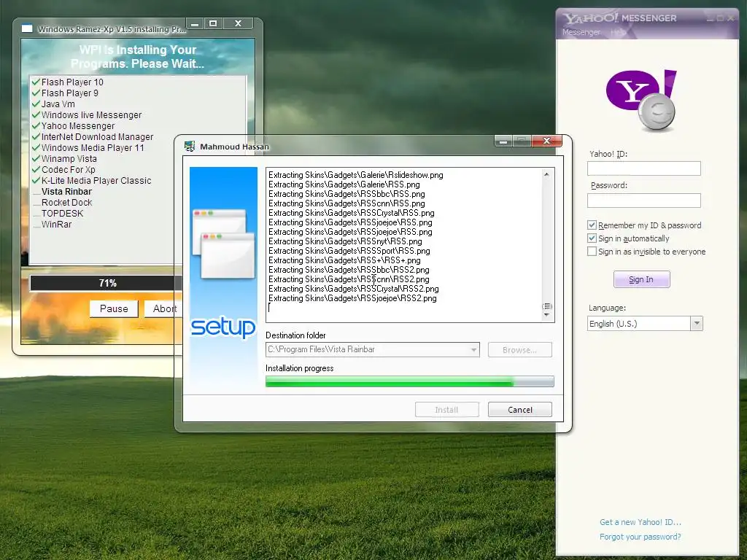Click green checkmark beside Java Vm
The width and height of the screenshot is (747, 560).
(x=36, y=104)
